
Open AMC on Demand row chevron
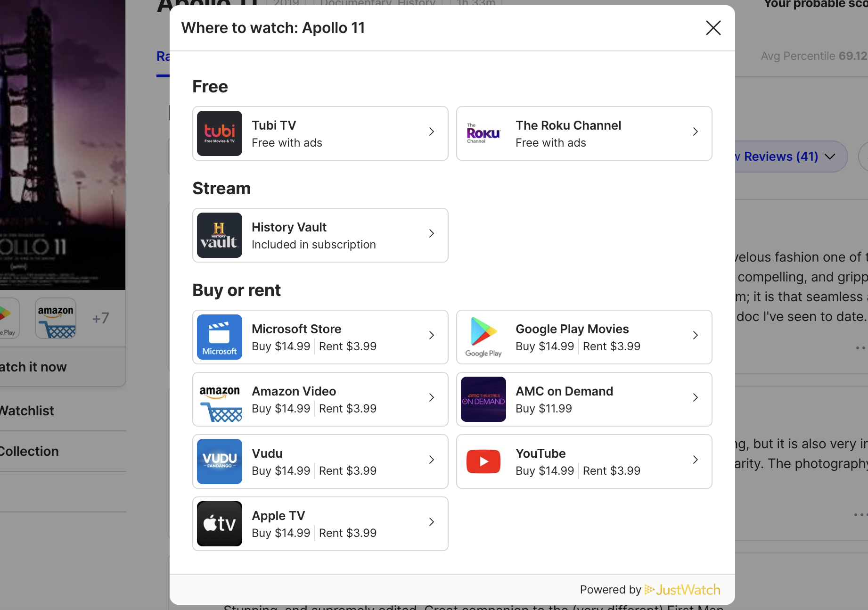(x=695, y=397)
